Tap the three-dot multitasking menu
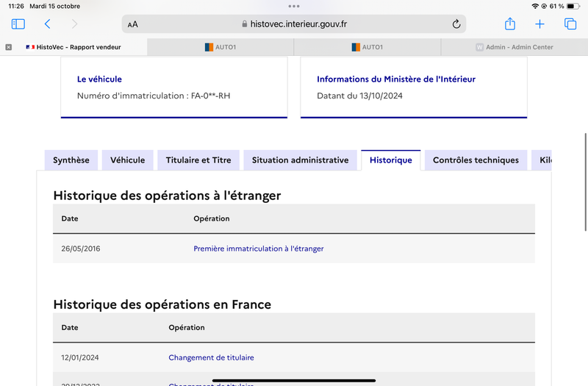Image resolution: width=588 pixels, height=386 pixels. [294, 6]
